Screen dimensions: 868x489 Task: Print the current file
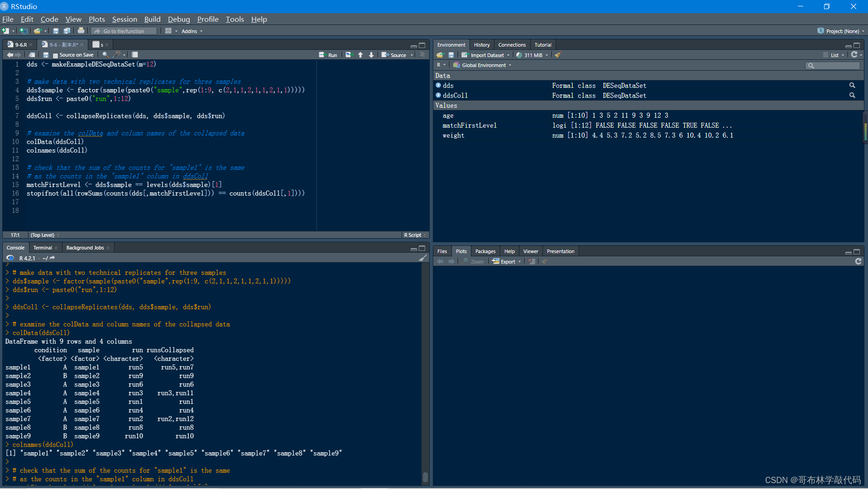click(81, 31)
